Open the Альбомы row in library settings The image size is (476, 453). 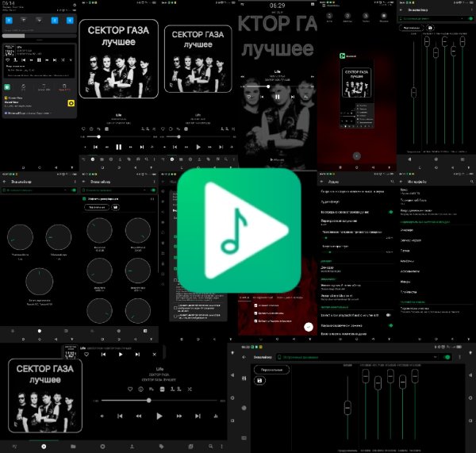tap(407, 261)
